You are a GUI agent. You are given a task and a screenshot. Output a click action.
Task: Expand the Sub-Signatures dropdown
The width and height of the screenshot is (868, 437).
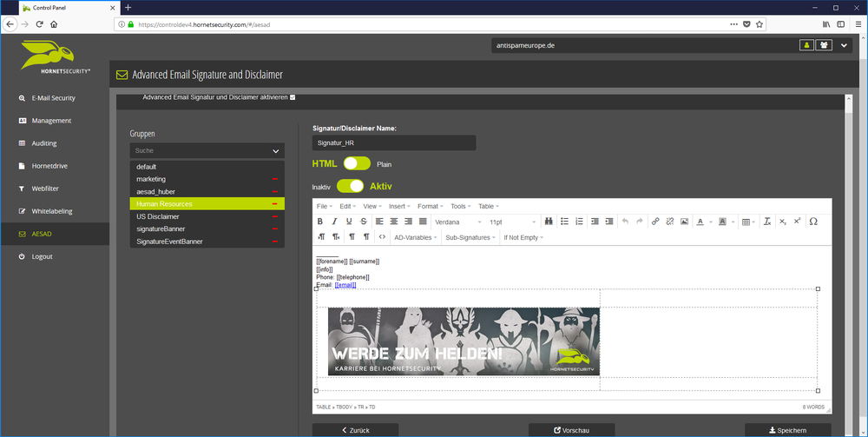(x=470, y=237)
